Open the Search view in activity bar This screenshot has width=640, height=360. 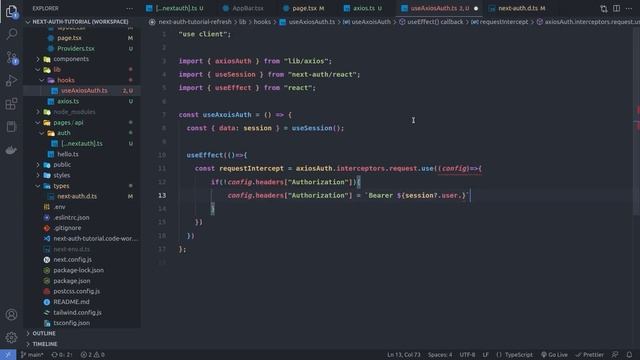tap(11, 34)
